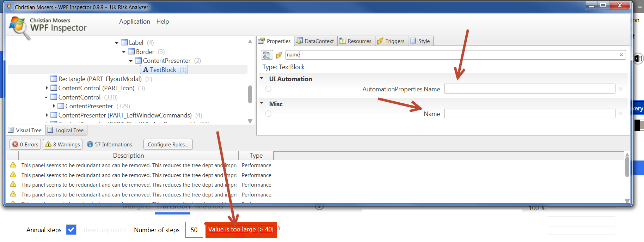Click the tree view vertical scrollbar thumb
644x242 pixels.
click(250, 94)
